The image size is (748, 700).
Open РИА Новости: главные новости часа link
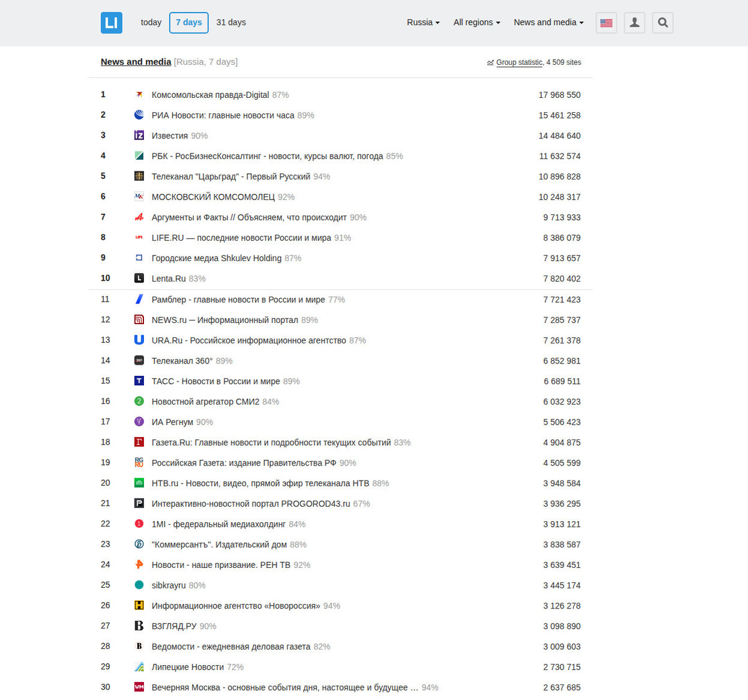pos(223,115)
